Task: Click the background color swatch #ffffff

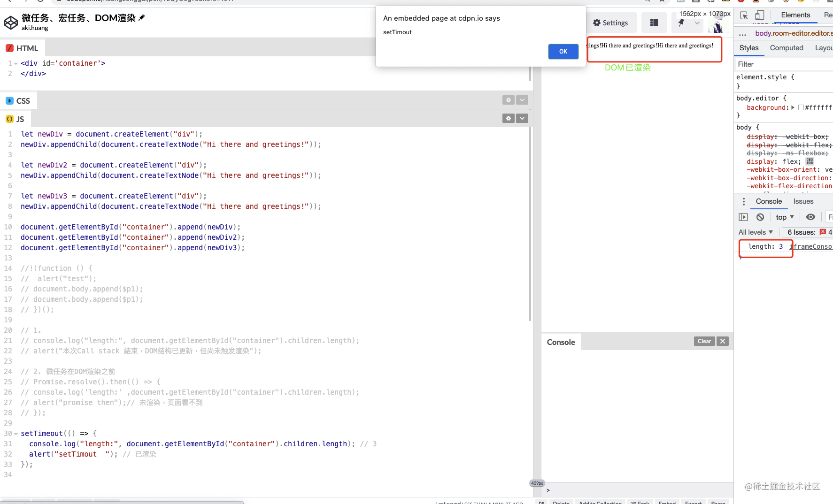Action: click(801, 107)
